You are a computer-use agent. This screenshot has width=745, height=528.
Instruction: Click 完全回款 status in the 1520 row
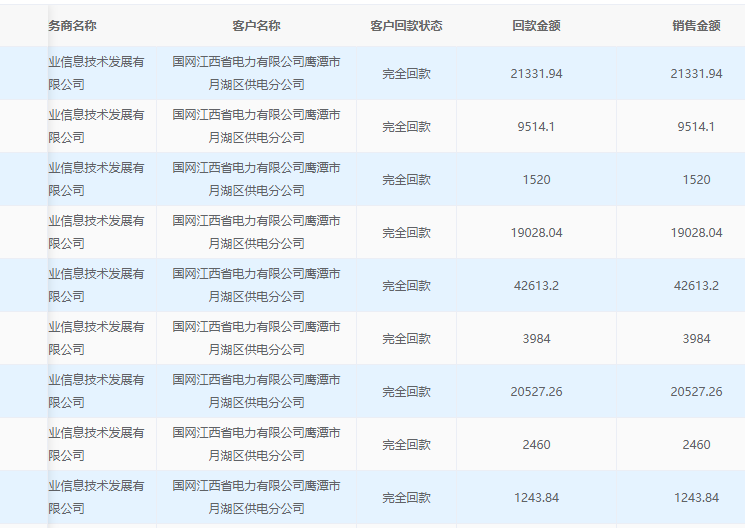(406, 180)
